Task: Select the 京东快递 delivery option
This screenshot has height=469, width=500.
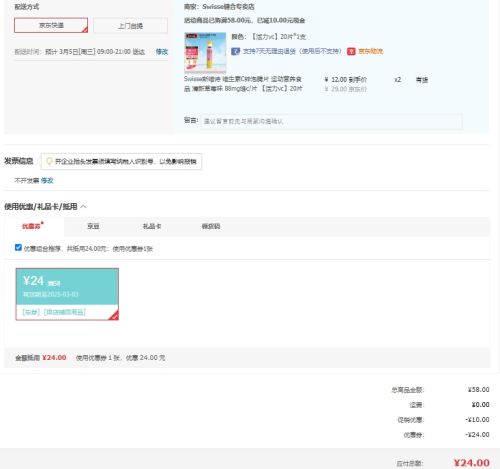Action: tap(51, 25)
